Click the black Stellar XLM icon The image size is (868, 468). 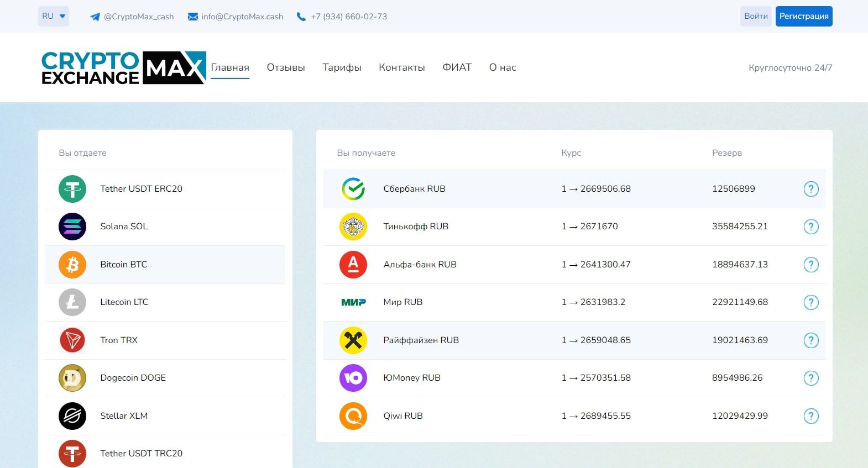pyautogui.click(x=72, y=416)
